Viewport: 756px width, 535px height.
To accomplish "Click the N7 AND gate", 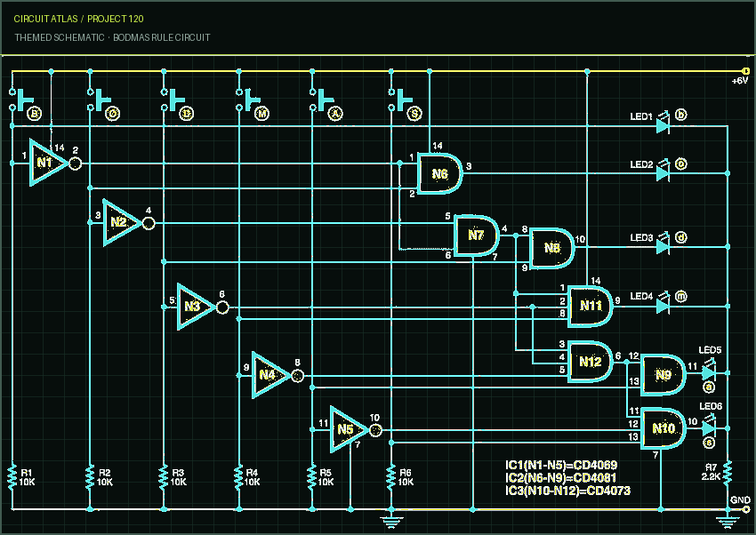I will 476,235.
